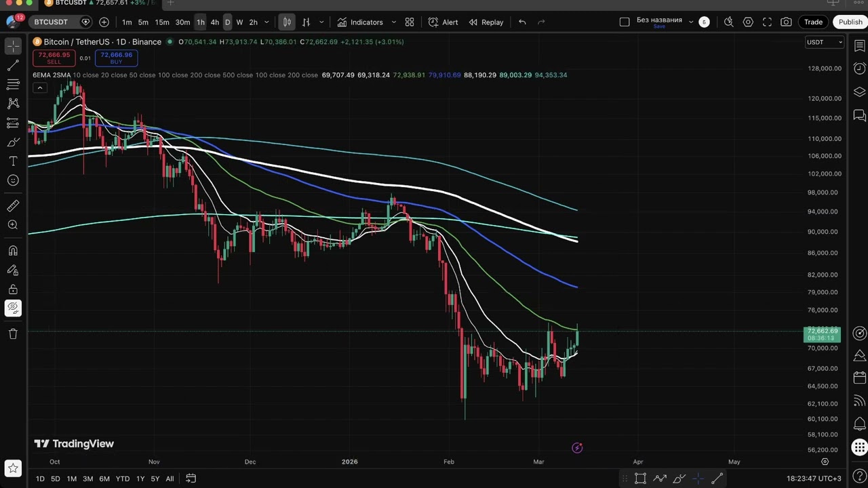
Task: Expand chart type options dropdown
Action: (x=321, y=22)
